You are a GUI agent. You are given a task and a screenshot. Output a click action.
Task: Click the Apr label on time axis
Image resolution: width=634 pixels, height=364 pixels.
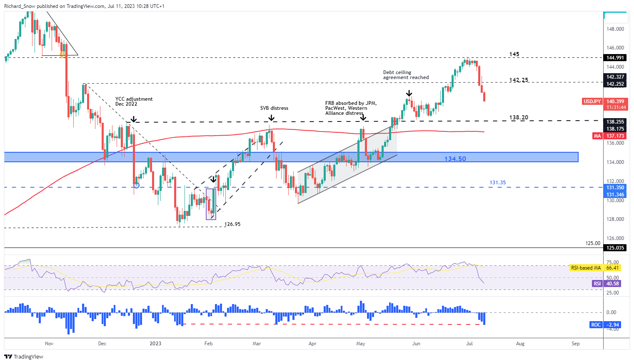pos(312,344)
